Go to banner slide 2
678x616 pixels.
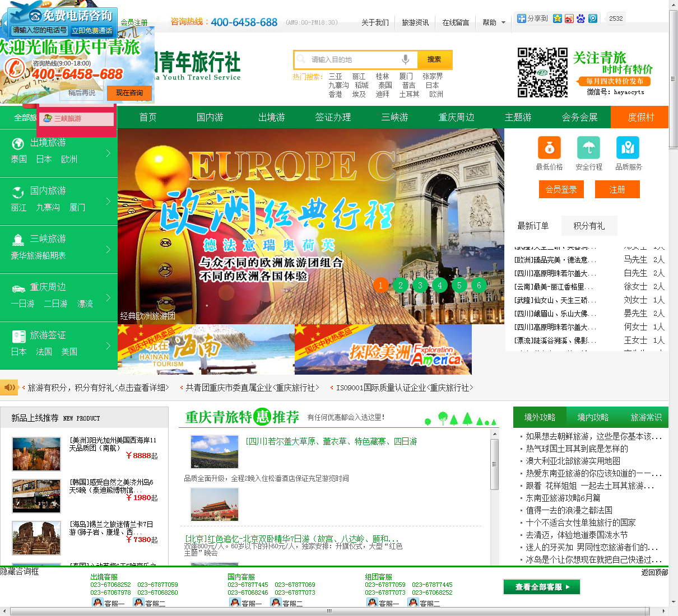pyautogui.click(x=401, y=286)
